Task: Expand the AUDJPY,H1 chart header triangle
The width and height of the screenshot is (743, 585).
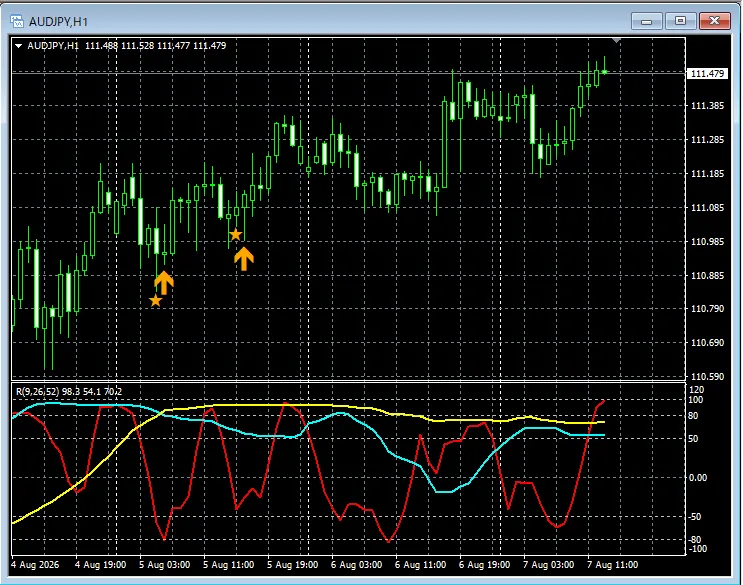Action: click(18, 46)
